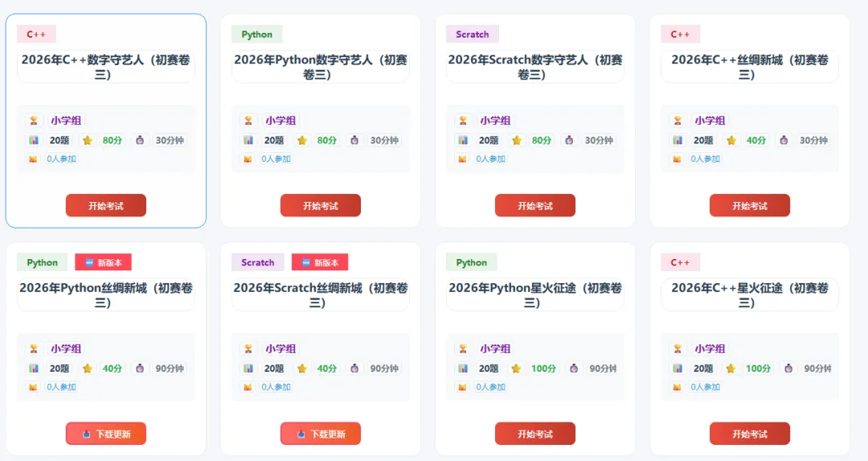Start exam for 2026年Python数字守艺人
This screenshot has height=461, width=868.
[x=321, y=206]
